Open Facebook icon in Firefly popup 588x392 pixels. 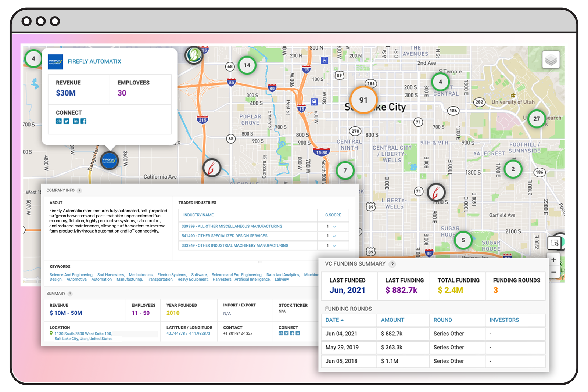[84, 121]
